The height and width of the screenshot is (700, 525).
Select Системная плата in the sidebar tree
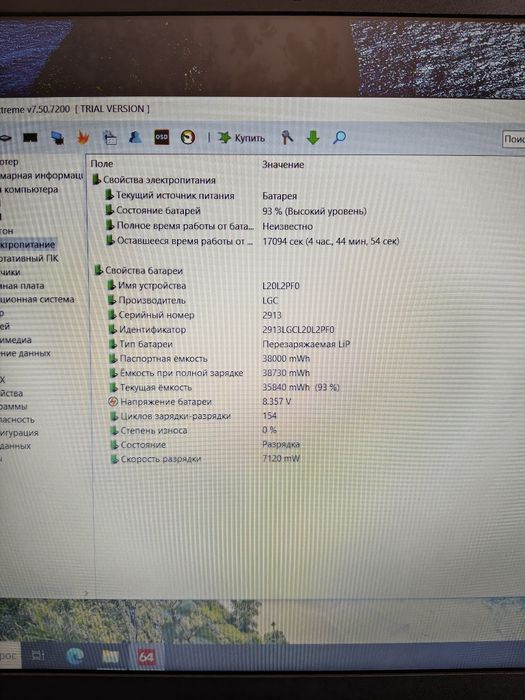point(22,285)
